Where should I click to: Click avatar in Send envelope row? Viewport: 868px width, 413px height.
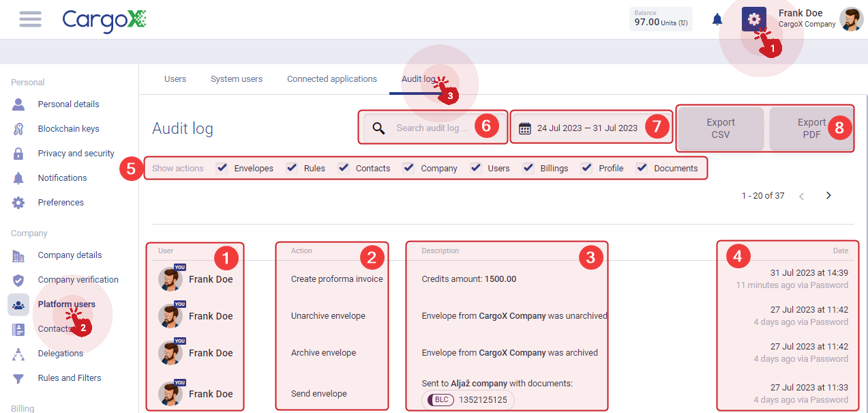(x=170, y=393)
